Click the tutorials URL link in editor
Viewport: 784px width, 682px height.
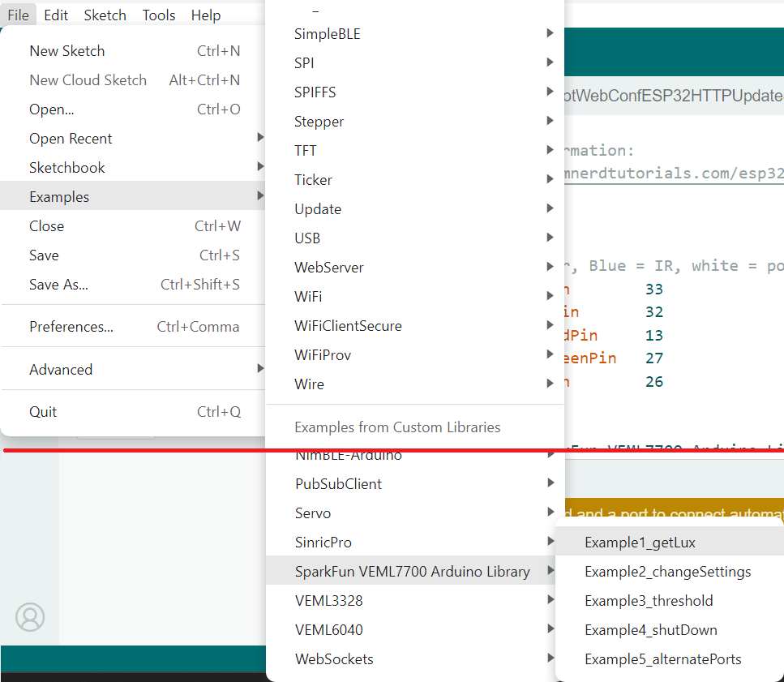tap(674, 174)
